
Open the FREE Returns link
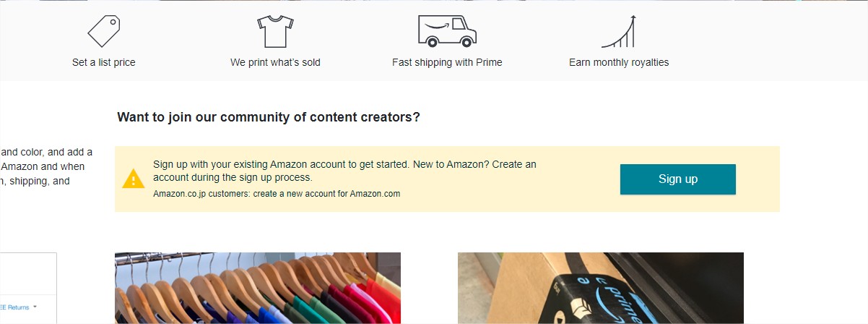pyautogui.click(x=14, y=307)
